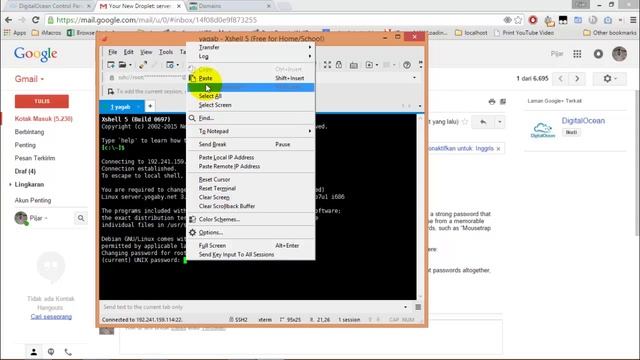Open the Xshell View menu

coord(146,52)
